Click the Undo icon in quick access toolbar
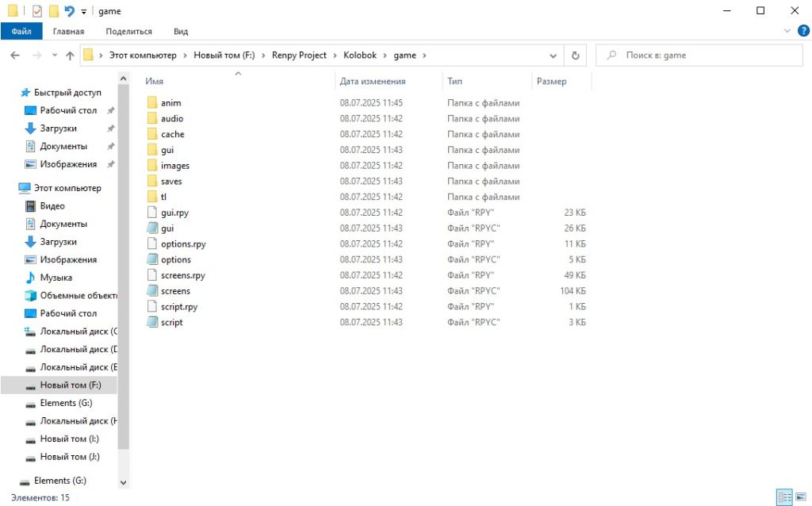 70,11
